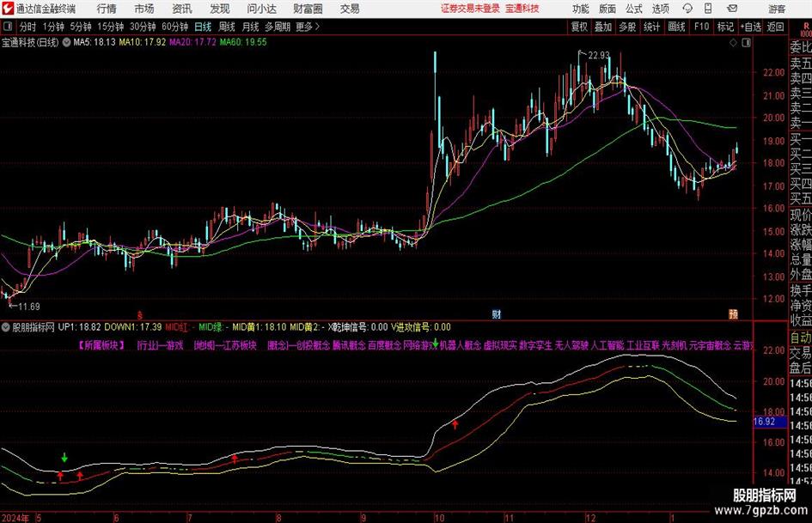Screen dimensions: 812x523
Task: Toggle the left sidebar panel icon
Action: 8,27
